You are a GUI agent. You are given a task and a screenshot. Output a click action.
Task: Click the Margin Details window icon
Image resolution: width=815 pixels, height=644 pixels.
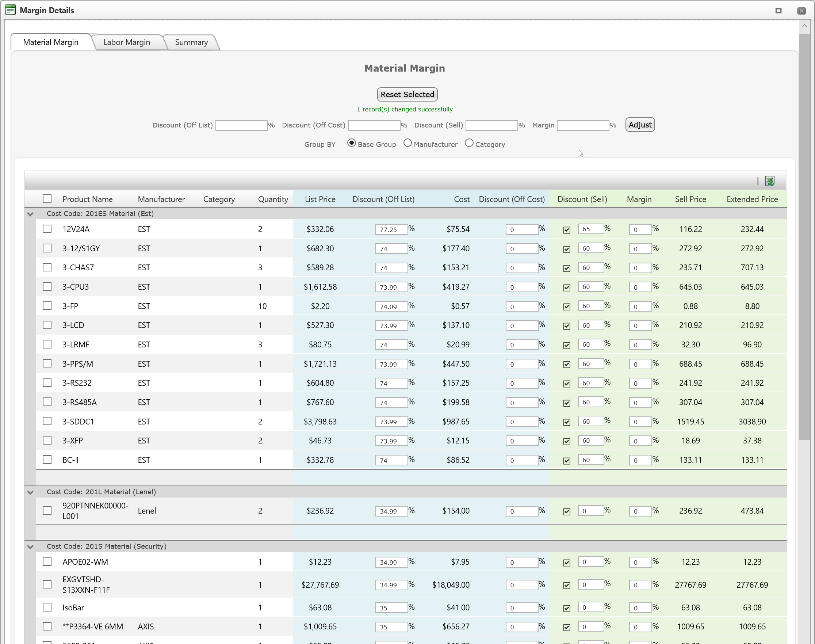(x=11, y=10)
